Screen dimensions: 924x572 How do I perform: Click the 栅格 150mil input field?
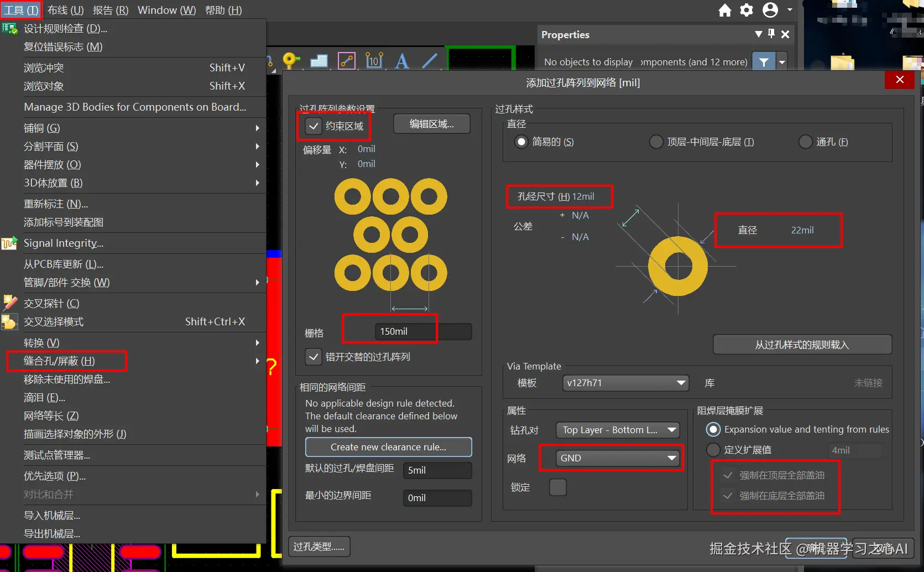click(x=424, y=331)
